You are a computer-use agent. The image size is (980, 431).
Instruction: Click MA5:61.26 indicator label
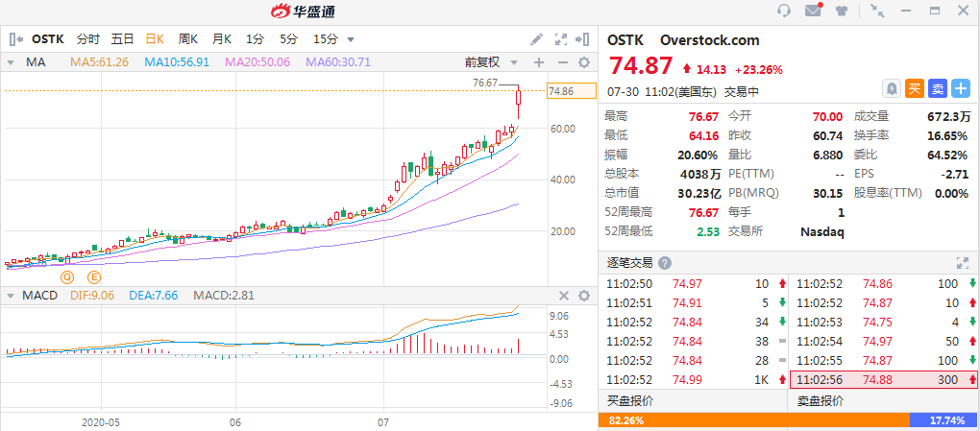pyautogui.click(x=99, y=62)
